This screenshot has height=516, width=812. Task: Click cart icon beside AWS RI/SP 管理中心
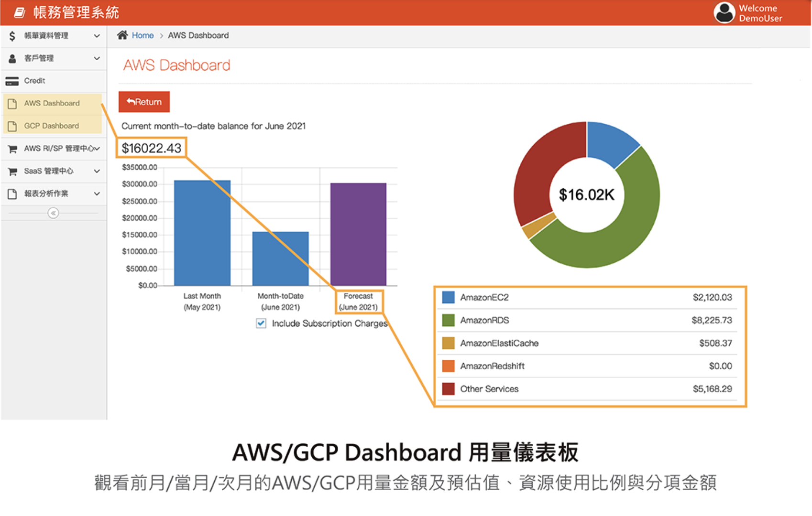click(13, 149)
